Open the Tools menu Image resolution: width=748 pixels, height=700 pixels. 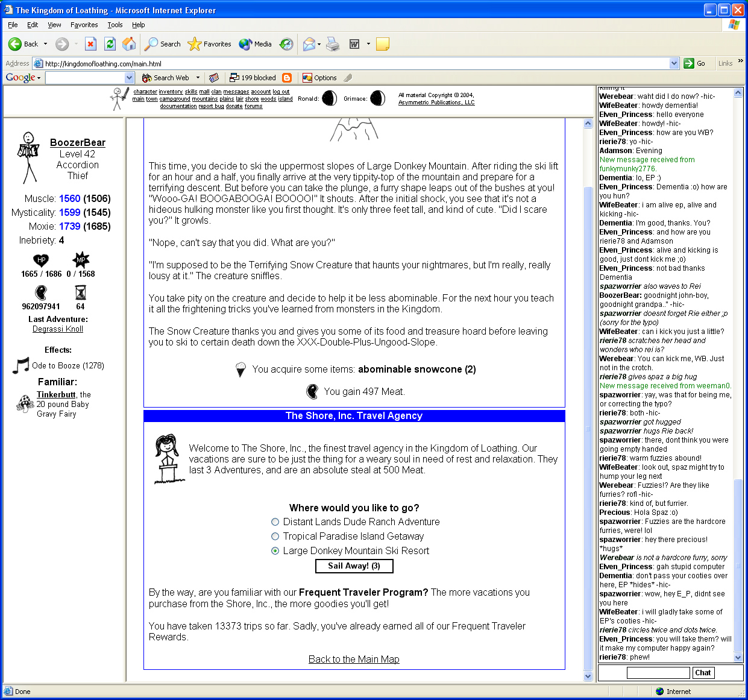115,25
